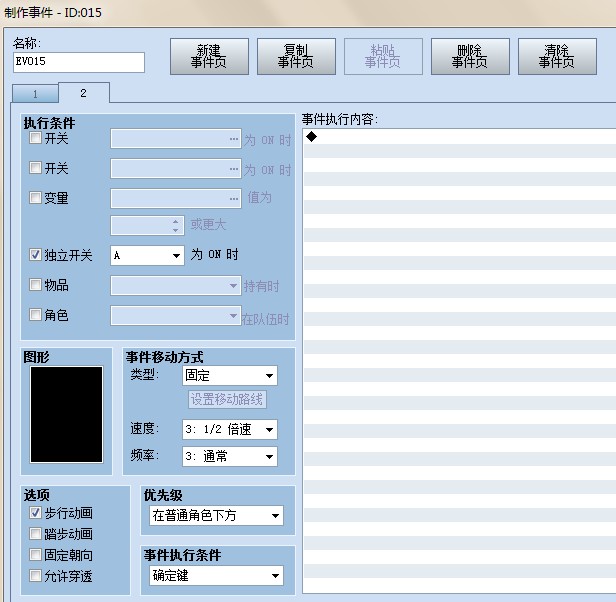This screenshot has width=616, height=602.
Task: Enable the 踏步动画 option
Action: 35,533
